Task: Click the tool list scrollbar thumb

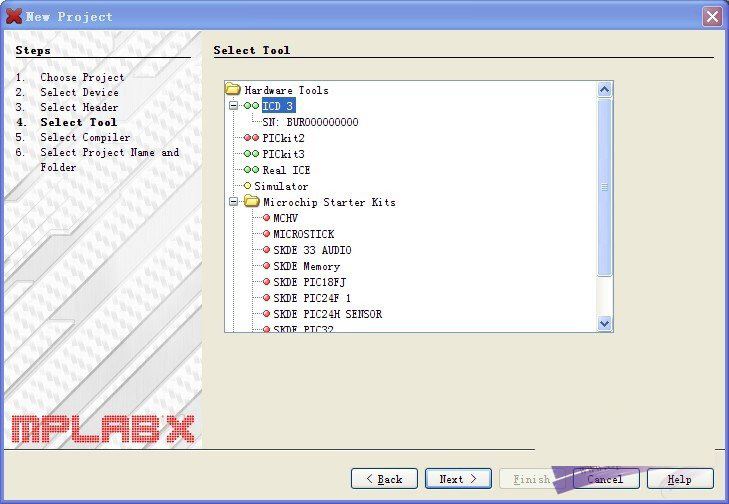Action: click(x=604, y=187)
